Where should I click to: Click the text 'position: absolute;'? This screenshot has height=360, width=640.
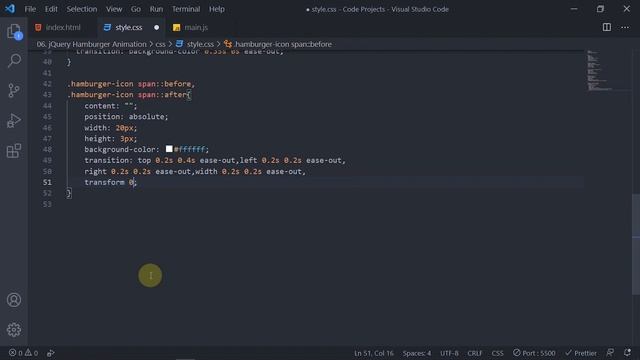click(x=126, y=116)
